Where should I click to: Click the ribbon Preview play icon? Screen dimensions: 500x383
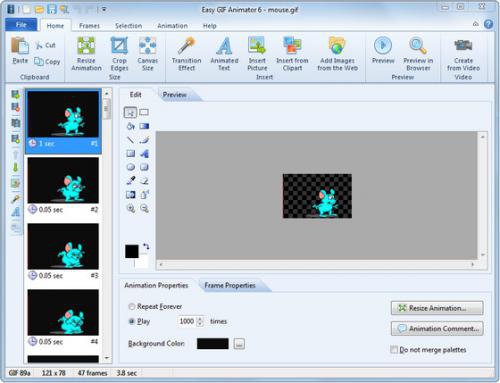point(383,45)
